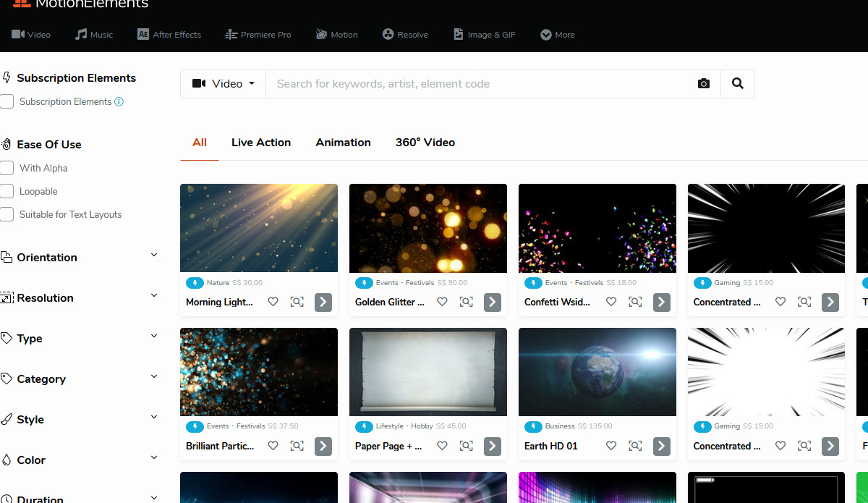Open the Video search type dropdown
The width and height of the screenshot is (868, 503).
[x=224, y=84]
